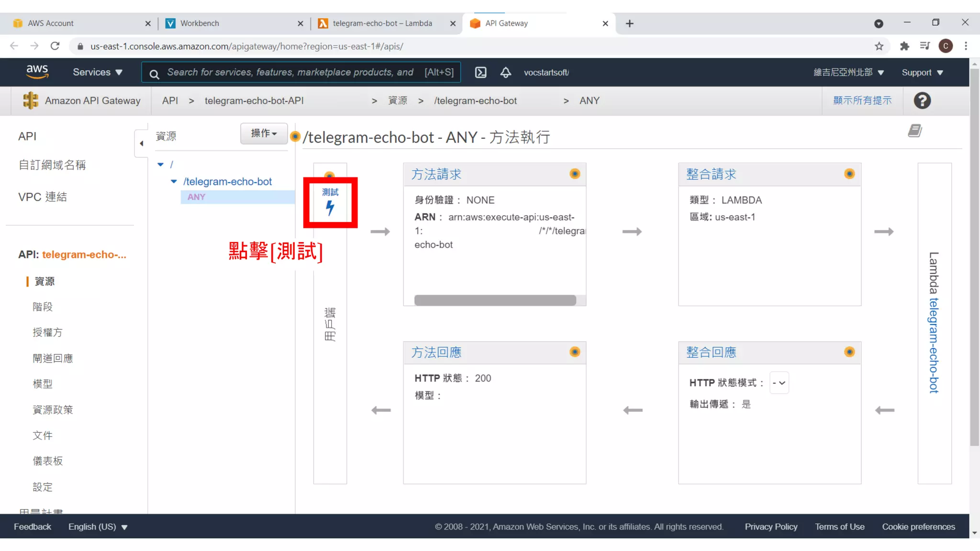This screenshot has width=980, height=551.
Task: Click the Amazon API Gateway logo icon
Action: [31, 100]
